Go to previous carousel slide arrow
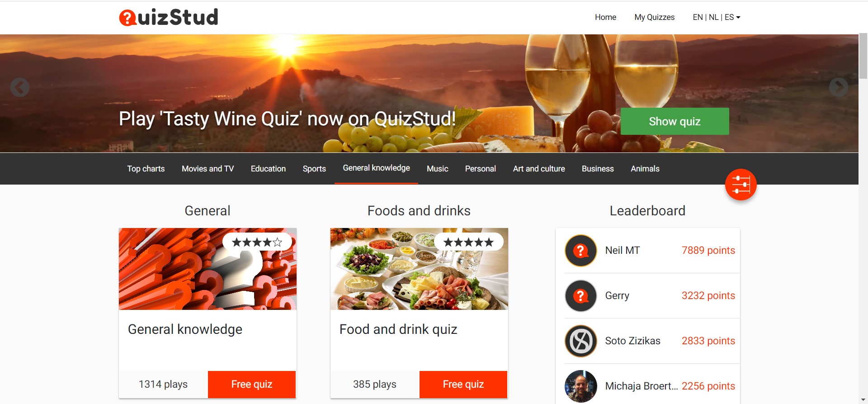The image size is (868, 404). click(20, 87)
